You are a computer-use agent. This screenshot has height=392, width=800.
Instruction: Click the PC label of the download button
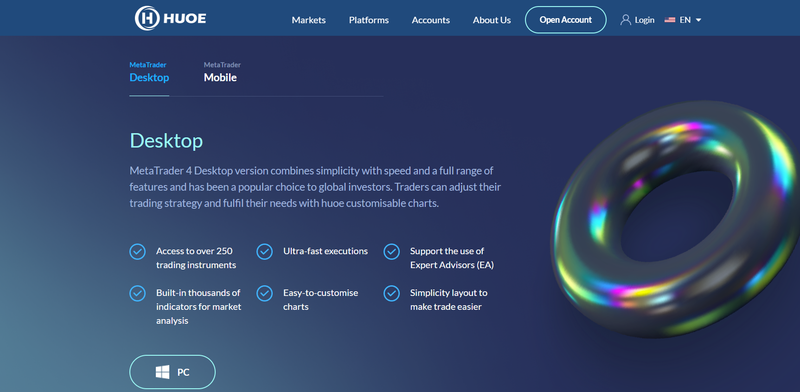183,373
